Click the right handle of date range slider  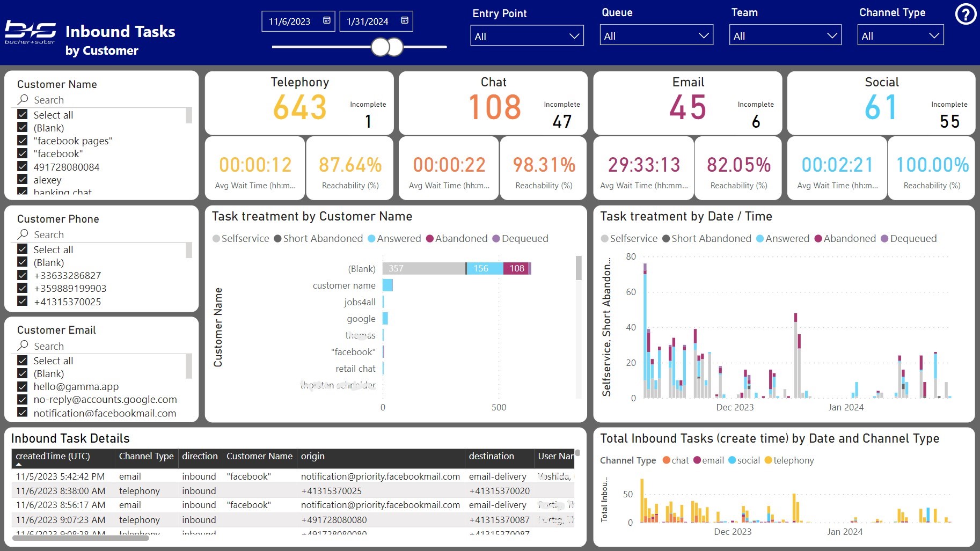tap(395, 47)
